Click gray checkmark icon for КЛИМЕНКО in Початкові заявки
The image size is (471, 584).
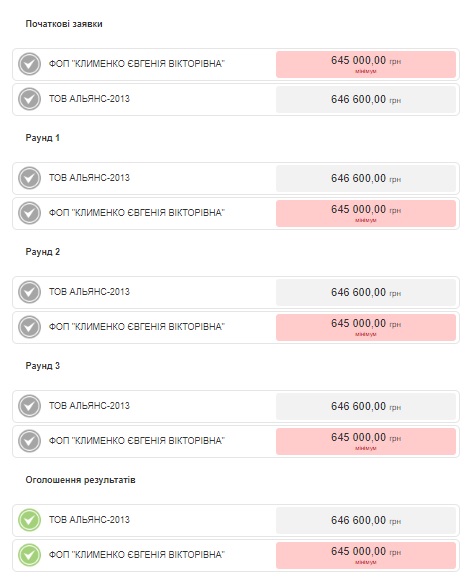(x=29, y=64)
